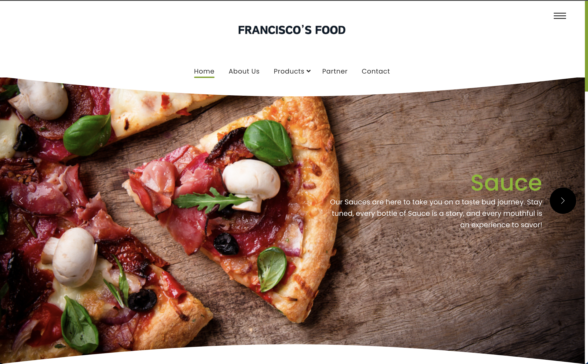
Task: Click the green underline beneath Home
Action: (204, 77)
